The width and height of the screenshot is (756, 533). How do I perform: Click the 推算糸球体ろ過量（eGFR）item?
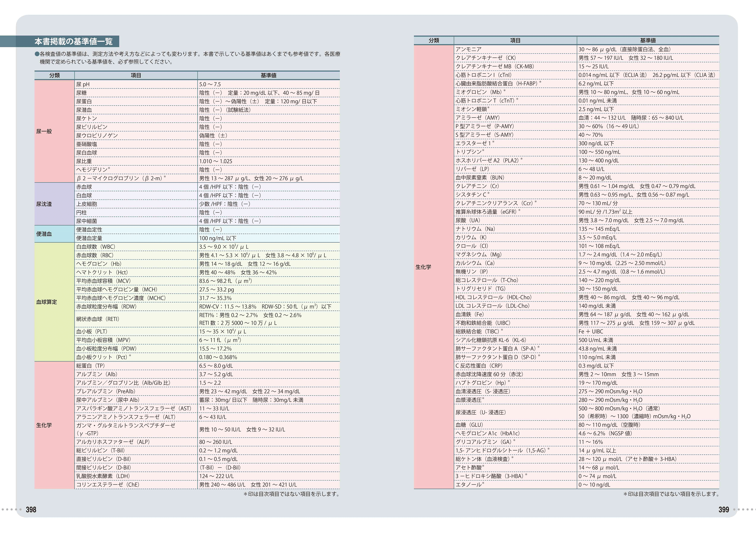point(488,212)
